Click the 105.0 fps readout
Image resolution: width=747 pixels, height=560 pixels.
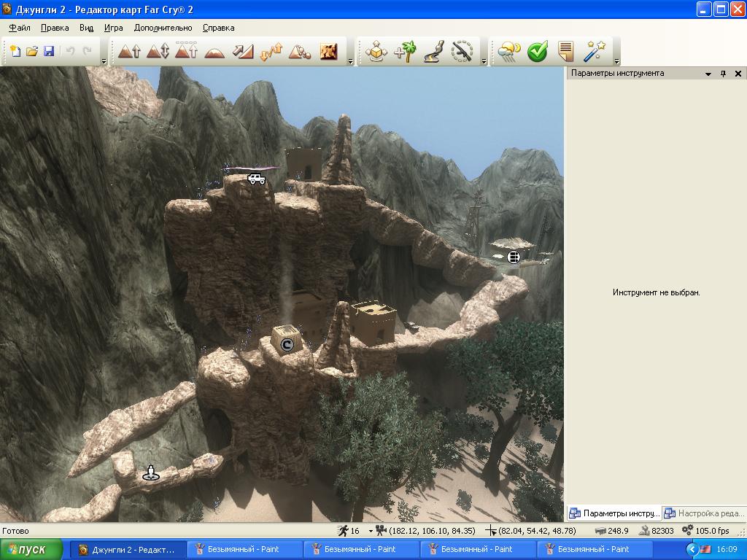tap(712, 531)
